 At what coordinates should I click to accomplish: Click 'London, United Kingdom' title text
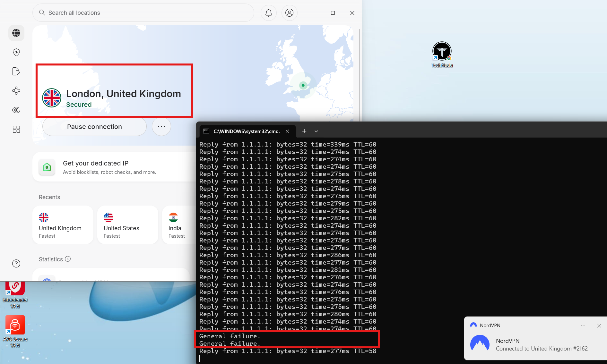[124, 94]
